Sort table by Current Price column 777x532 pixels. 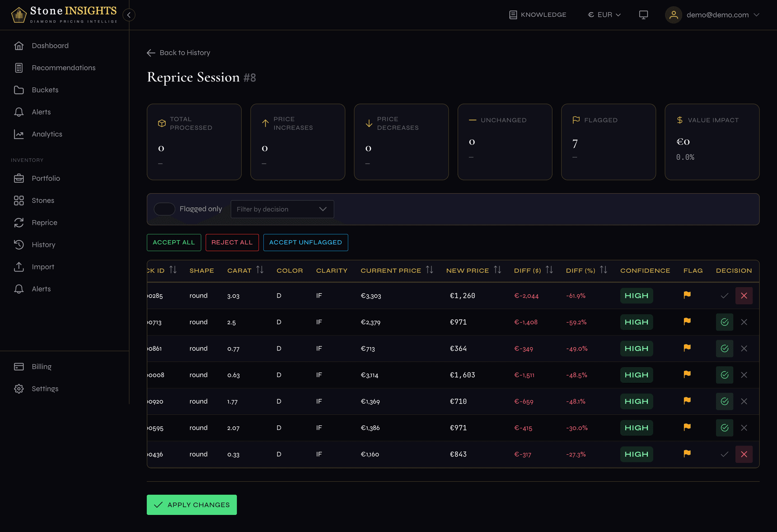(x=429, y=270)
